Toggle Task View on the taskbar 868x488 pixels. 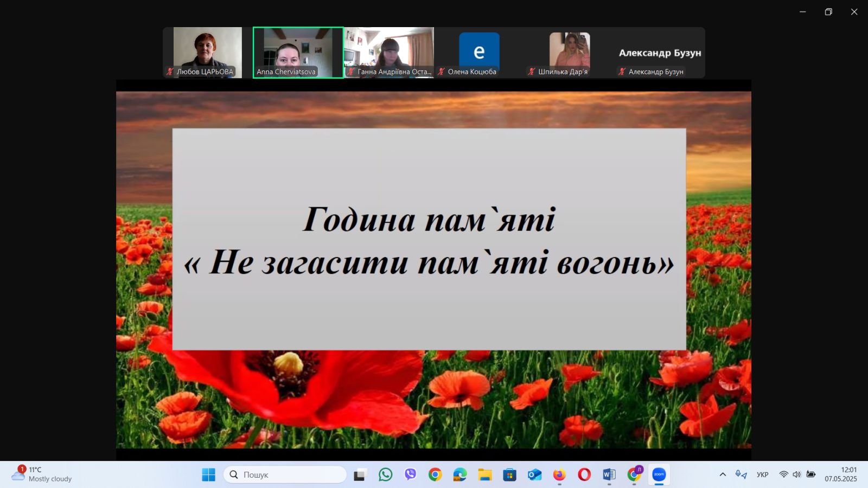360,476
